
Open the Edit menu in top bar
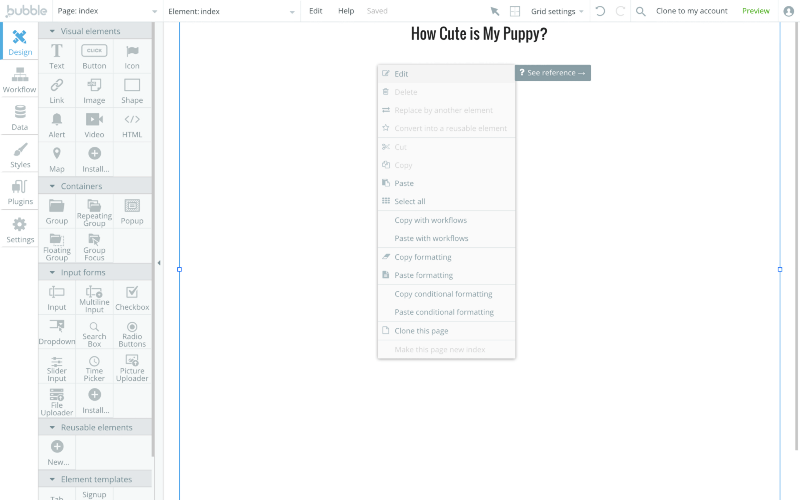click(315, 11)
